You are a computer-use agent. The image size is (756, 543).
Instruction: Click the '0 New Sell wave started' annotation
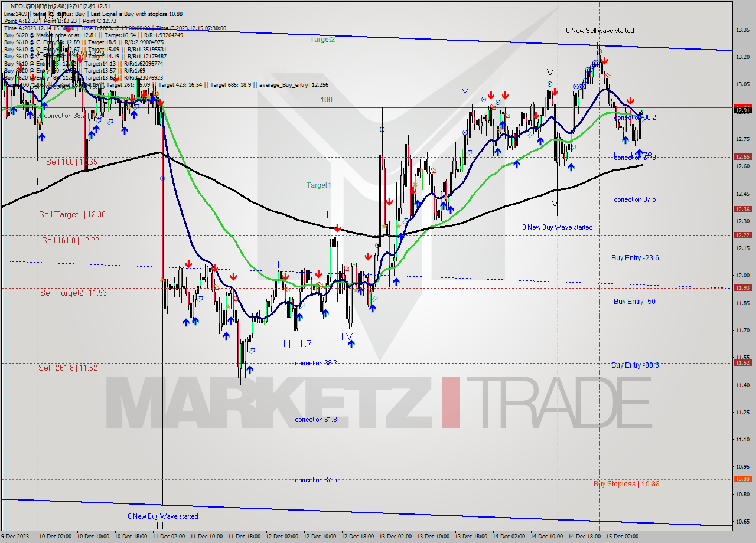600,31
